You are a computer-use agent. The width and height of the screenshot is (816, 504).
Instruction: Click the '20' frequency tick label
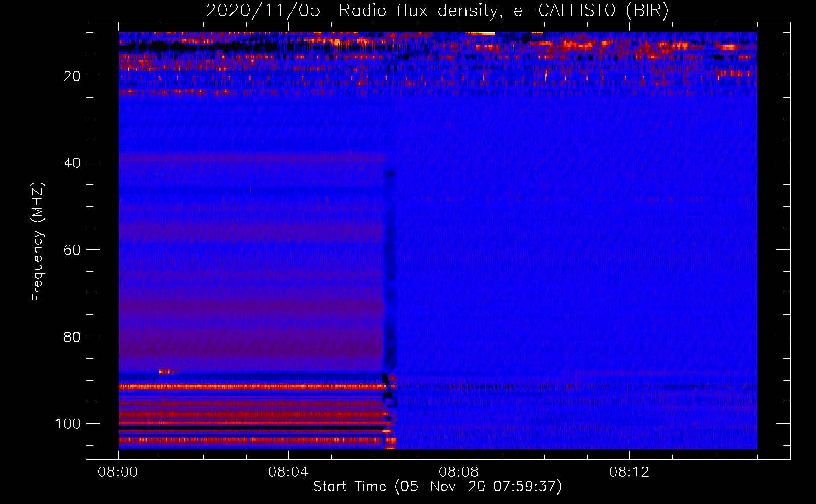73,76
